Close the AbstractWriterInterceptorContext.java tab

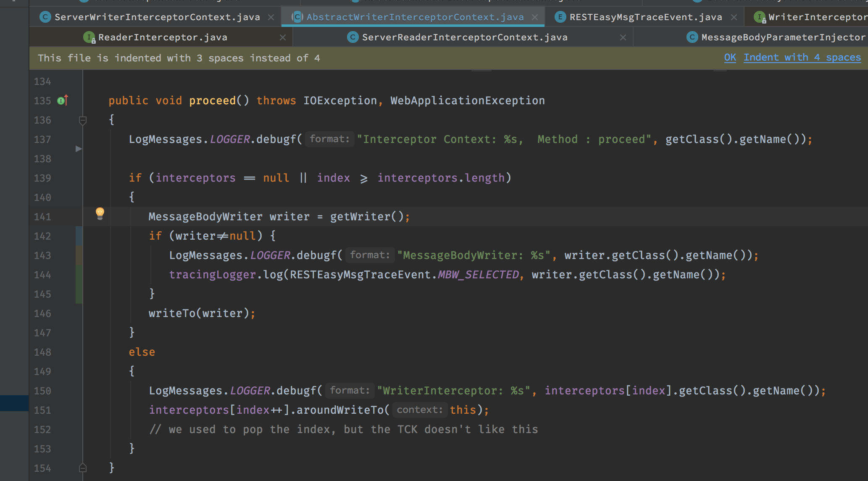click(x=535, y=17)
